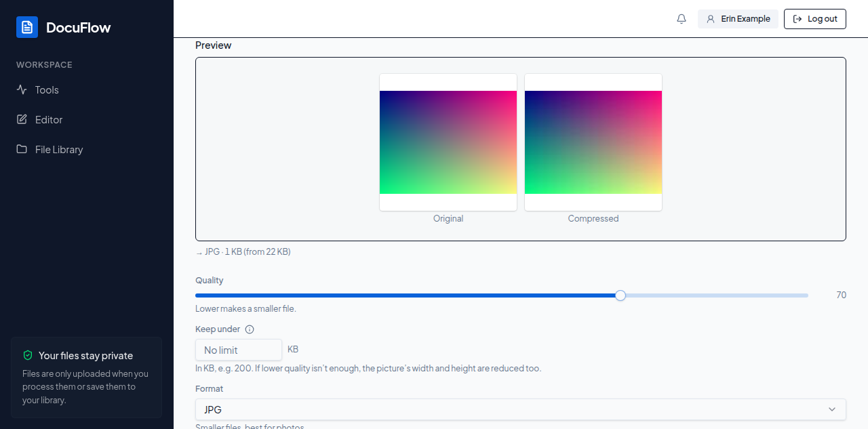
Task: Click the user avatar icon beside Erin Example
Action: 711,19
